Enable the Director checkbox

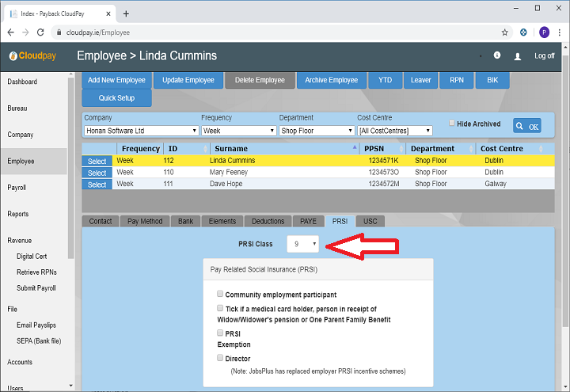pyautogui.click(x=220, y=358)
